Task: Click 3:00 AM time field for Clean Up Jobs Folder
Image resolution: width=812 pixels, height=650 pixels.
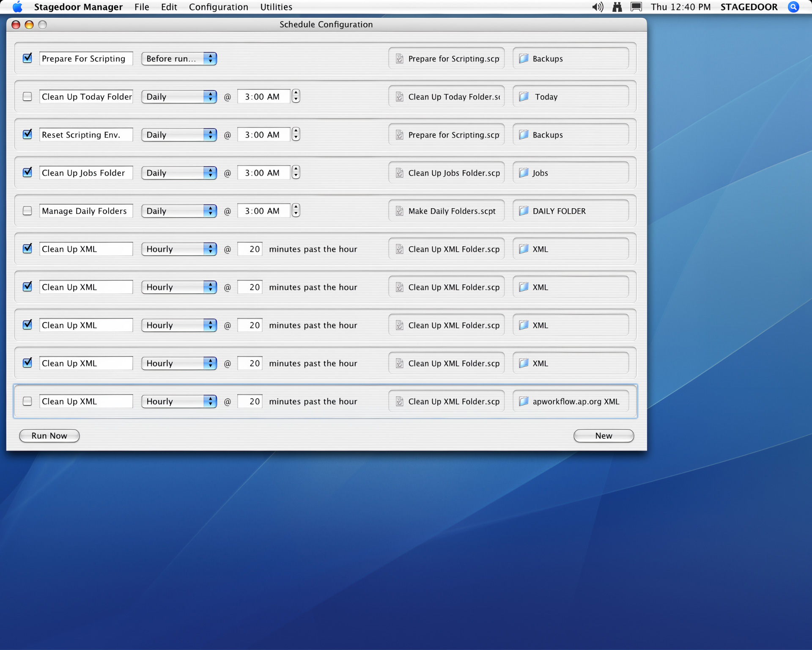Action: pyautogui.click(x=264, y=173)
